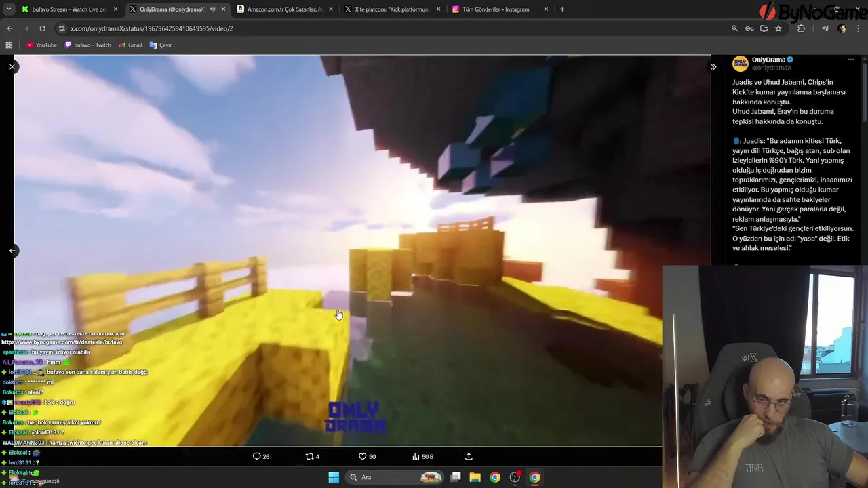Open the Gmail bookmark

click(x=130, y=45)
